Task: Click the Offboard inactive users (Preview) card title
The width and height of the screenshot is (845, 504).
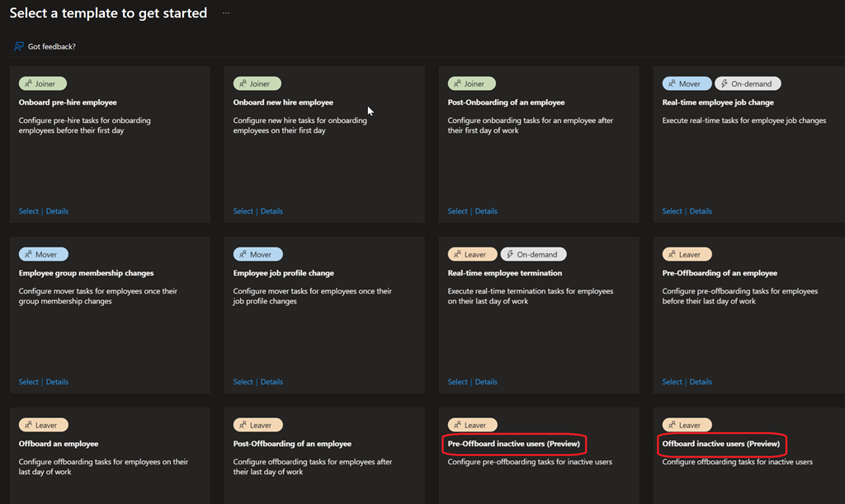Action: (721, 443)
